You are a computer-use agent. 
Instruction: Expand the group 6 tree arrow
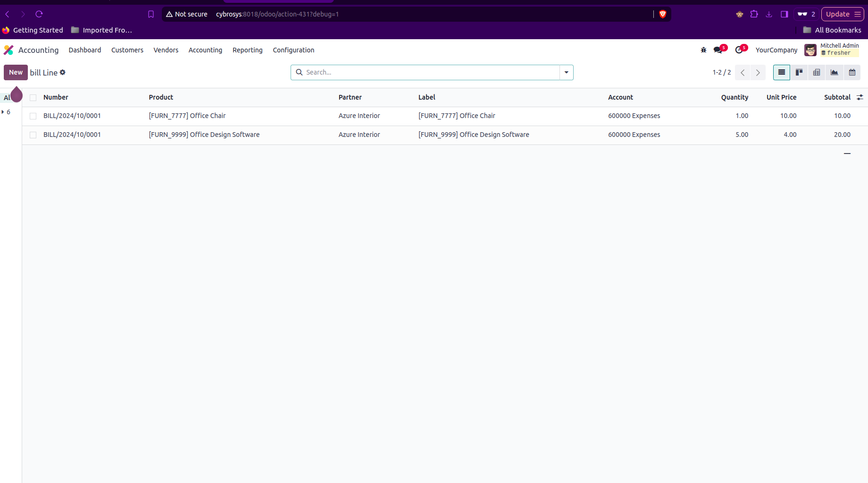3,112
